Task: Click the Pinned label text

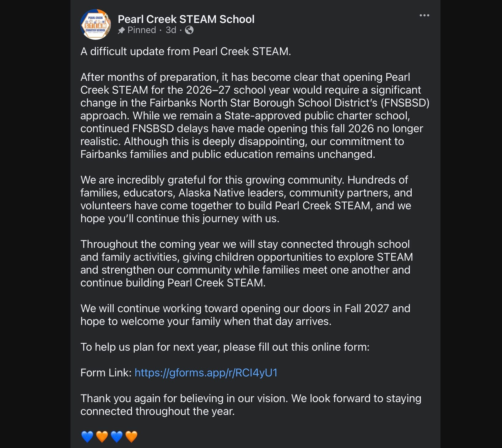Action: click(x=142, y=30)
